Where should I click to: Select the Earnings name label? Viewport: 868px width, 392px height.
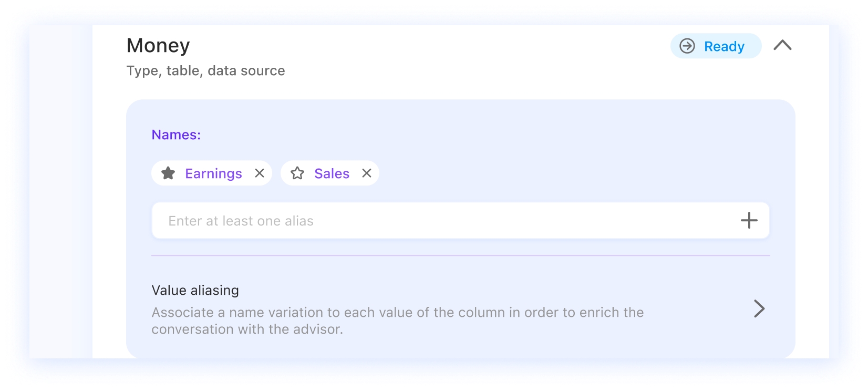(x=213, y=173)
